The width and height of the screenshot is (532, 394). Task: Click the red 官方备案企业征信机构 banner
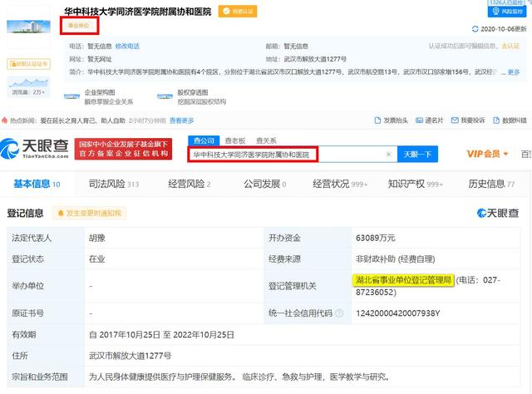(124, 149)
